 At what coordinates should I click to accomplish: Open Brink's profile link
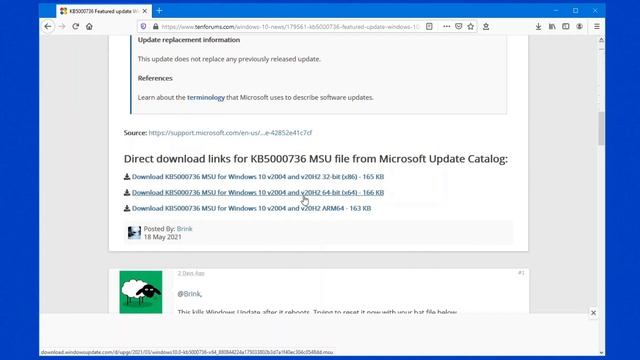[184, 229]
